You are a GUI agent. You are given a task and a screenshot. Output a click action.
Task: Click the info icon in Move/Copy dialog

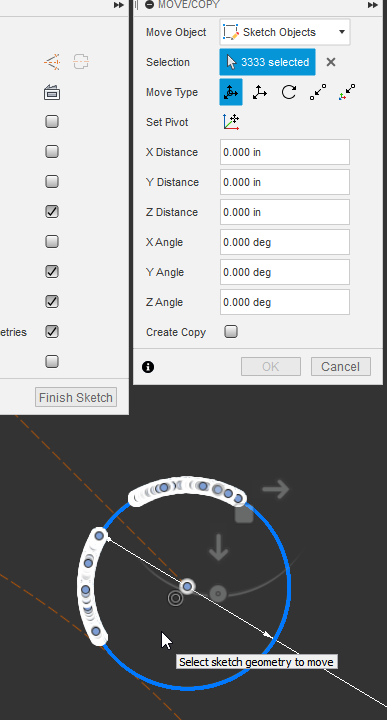[148, 367]
